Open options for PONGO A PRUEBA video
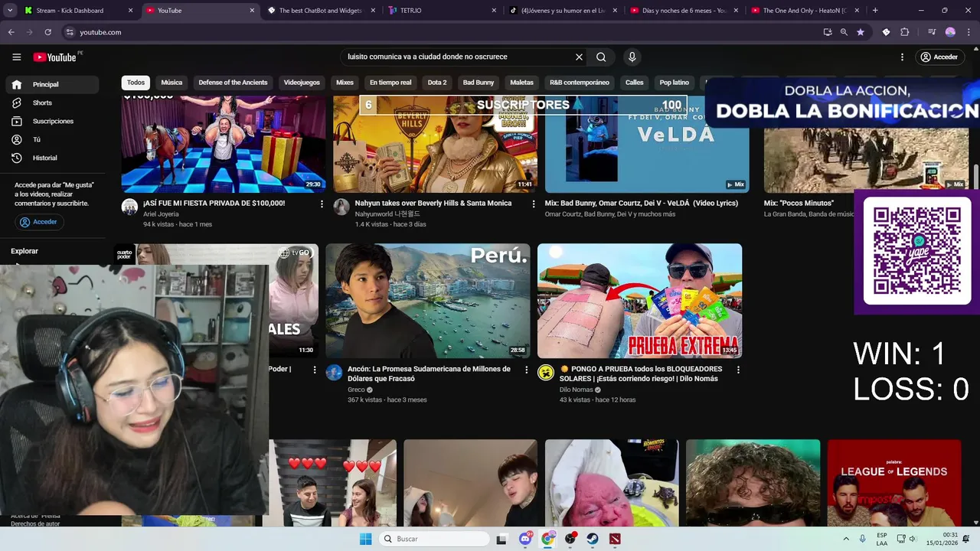Screen dimensions: 980x551 738,370
